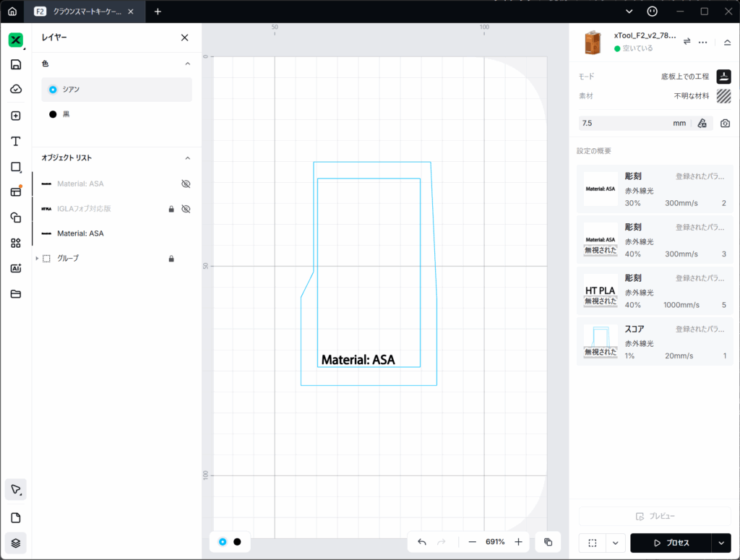This screenshot has height=560, width=740.
Task: Collapse the オブジェクトリスト section
Action: 188,158
